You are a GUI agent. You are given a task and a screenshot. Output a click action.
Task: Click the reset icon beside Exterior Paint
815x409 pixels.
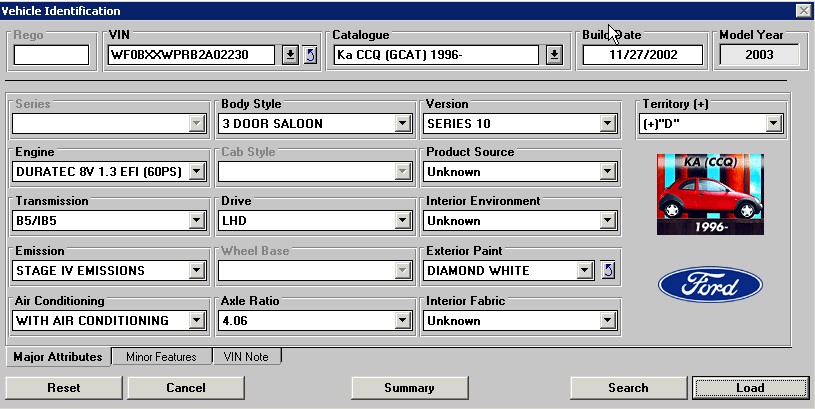tap(606, 270)
